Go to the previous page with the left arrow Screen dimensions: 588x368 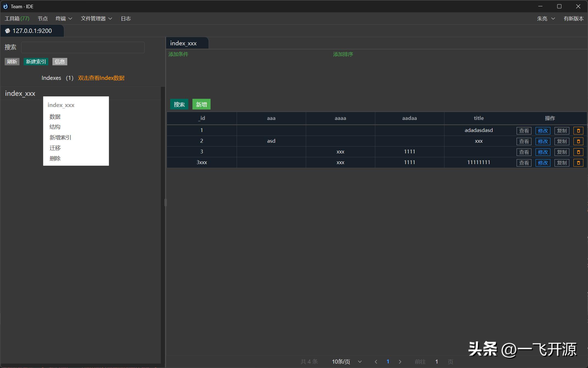[376, 362]
